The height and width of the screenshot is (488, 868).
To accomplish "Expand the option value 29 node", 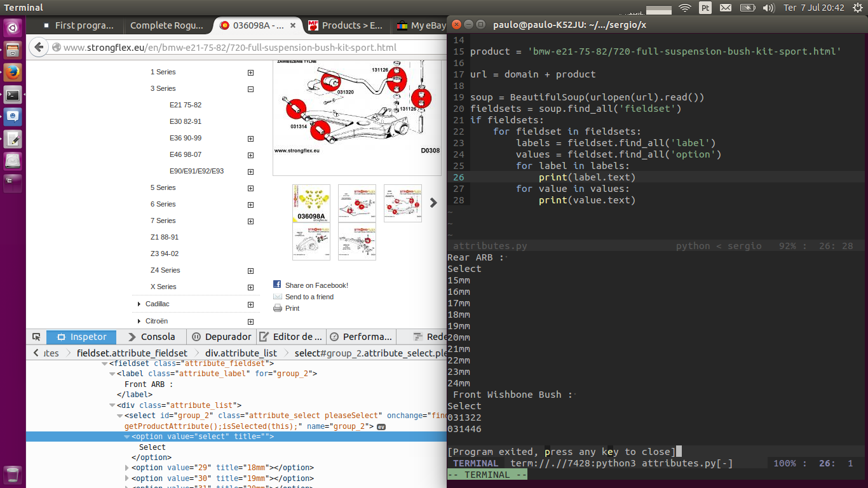I will point(127,468).
